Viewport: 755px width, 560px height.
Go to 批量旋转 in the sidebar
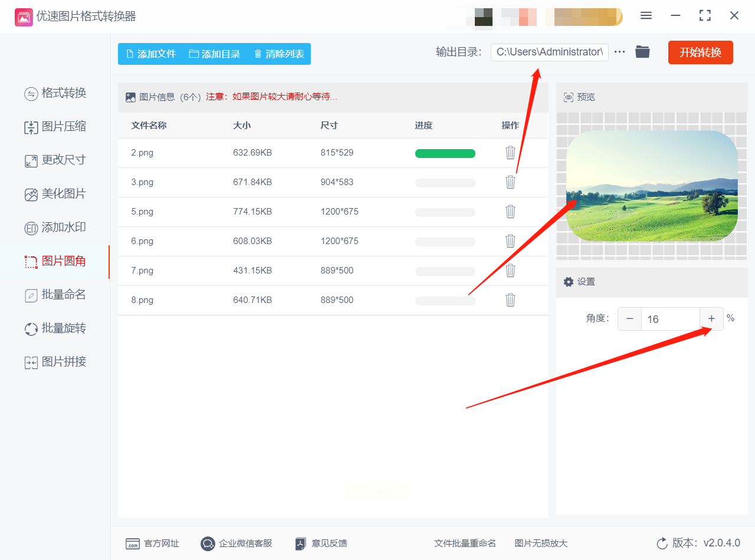tap(55, 328)
